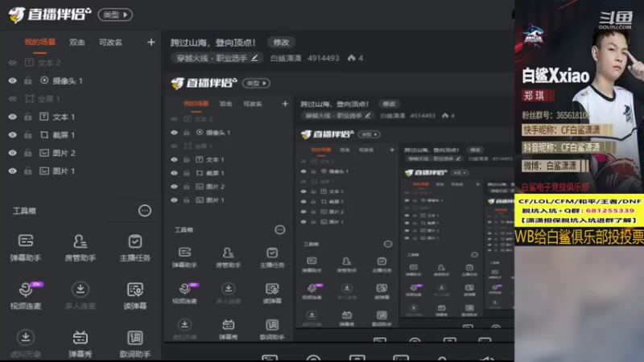Open the 弹幕秀 tool
Image resolution: width=644 pixels, height=362 pixels.
80,343
